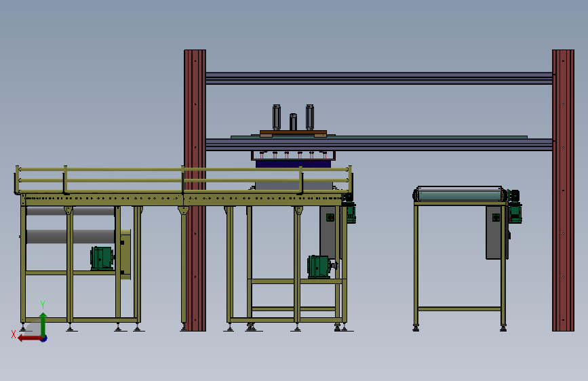The width and height of the screenshot is (588, 381).
Task: Click the red X axis arrow of the triad
Action: point(30,338)
